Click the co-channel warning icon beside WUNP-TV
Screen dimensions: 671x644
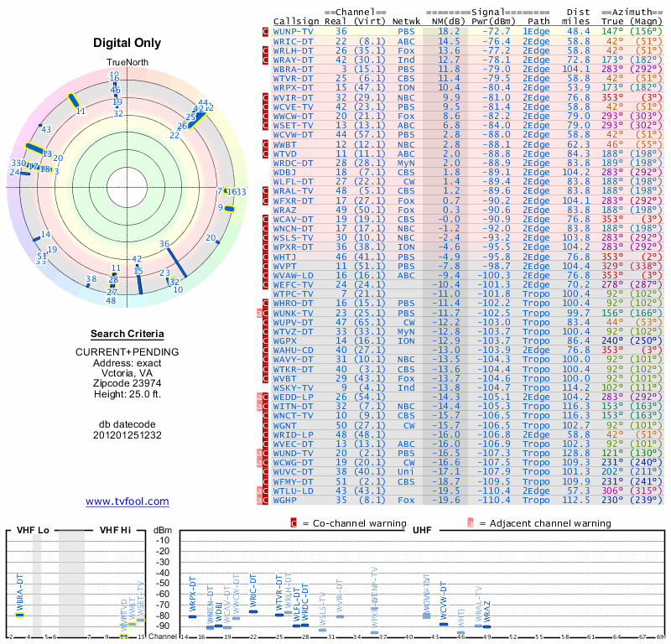click(265, 31)
